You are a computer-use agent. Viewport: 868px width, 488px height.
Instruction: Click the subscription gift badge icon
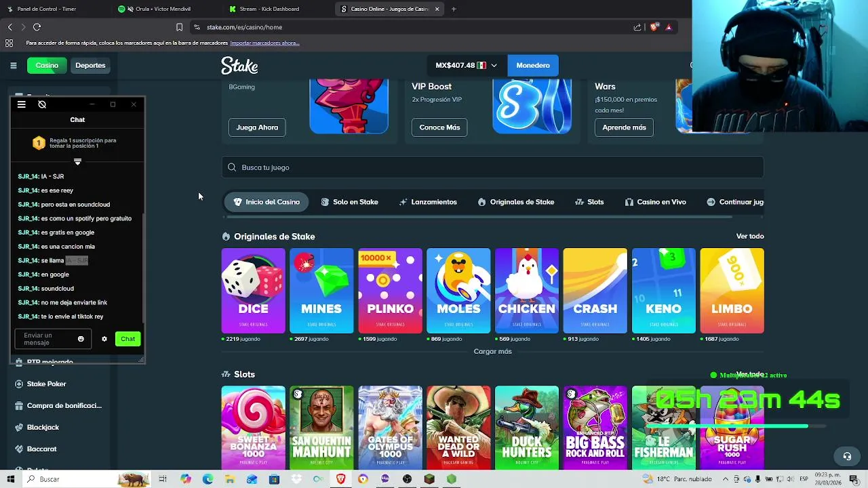click(39, 143)
